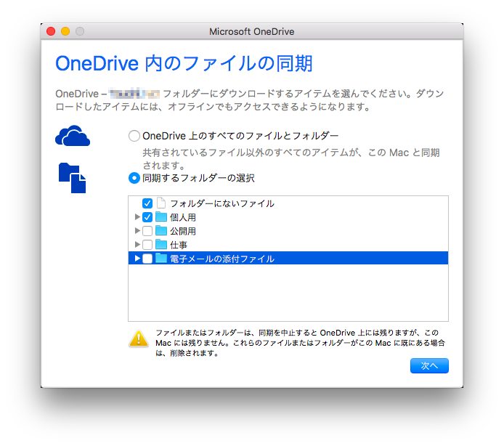Click the OneDrive 上のすべてのファイルとフォルダー label
The width and height of the screenshot is (504, 446).
tap(240, 136)
